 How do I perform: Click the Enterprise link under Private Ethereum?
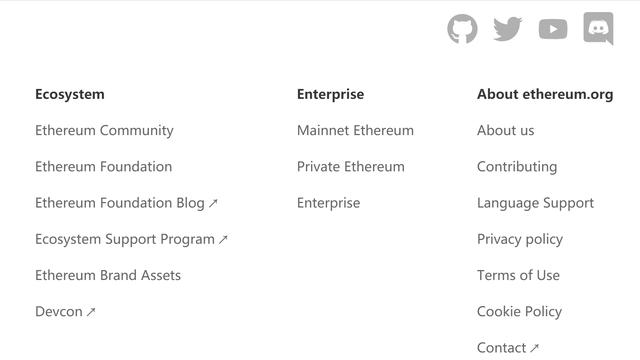click(329, 203)
